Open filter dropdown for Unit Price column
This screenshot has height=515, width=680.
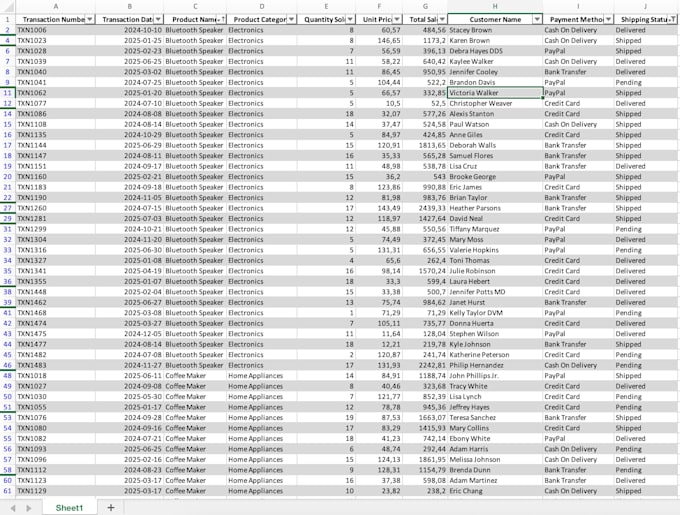(397, 19)
